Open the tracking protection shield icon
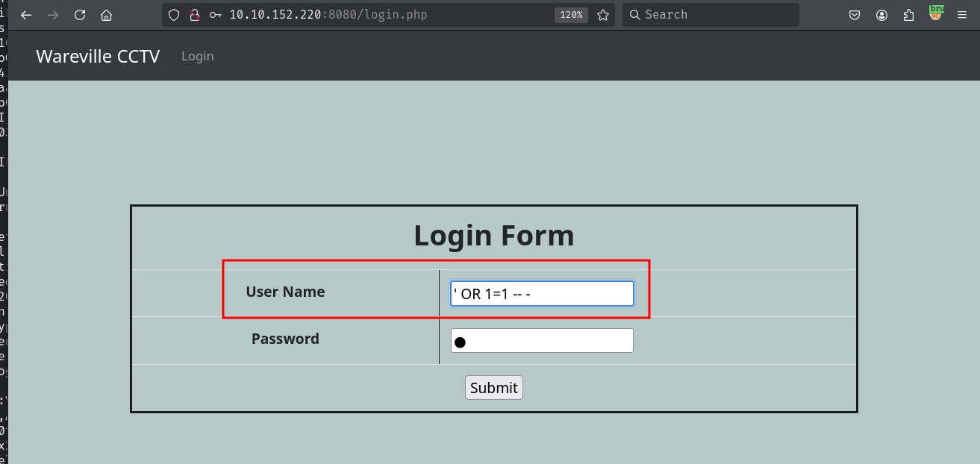Image resolution: width=980 pixels, height=464 pixels. 174,15
